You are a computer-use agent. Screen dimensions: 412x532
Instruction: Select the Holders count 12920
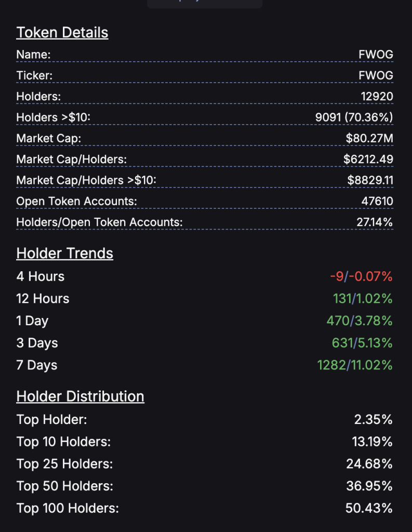pyautogui.click(x=377, y=96)
